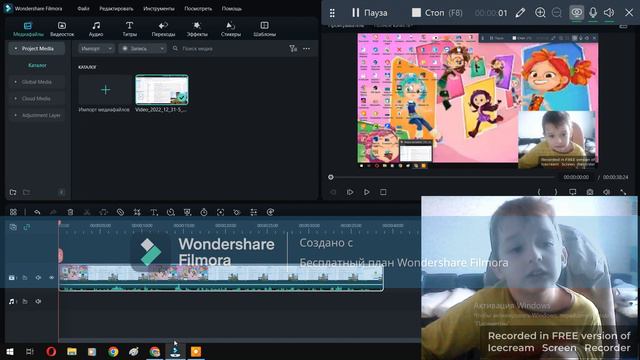Open the Аудио tab
Screen dimensions: 640x360
click(96, 29)
